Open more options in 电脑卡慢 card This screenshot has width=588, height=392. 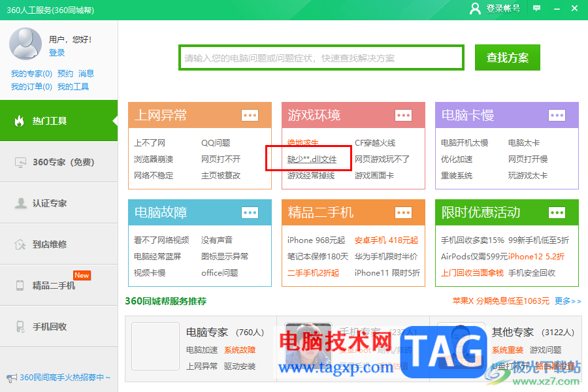pos(557,115)
